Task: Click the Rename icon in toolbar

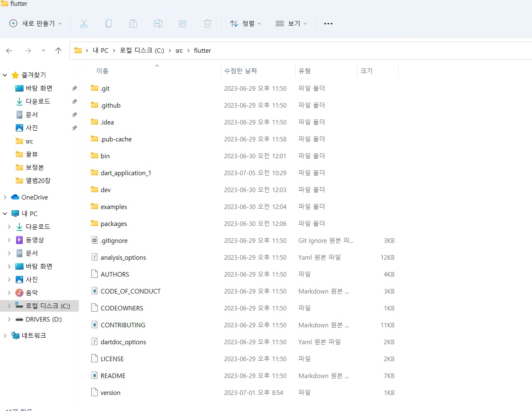Action: click(x=158, y=23)
